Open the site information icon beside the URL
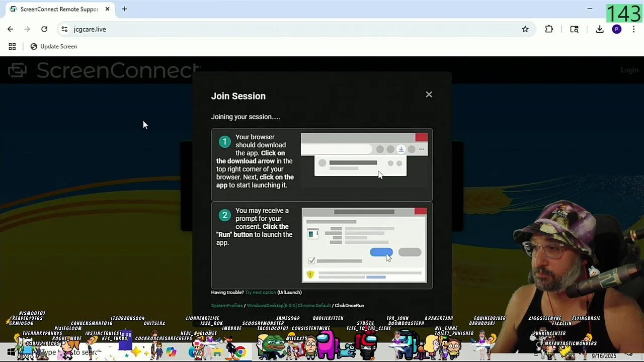Viewport: 644px width, 362px height. [64, 29]
